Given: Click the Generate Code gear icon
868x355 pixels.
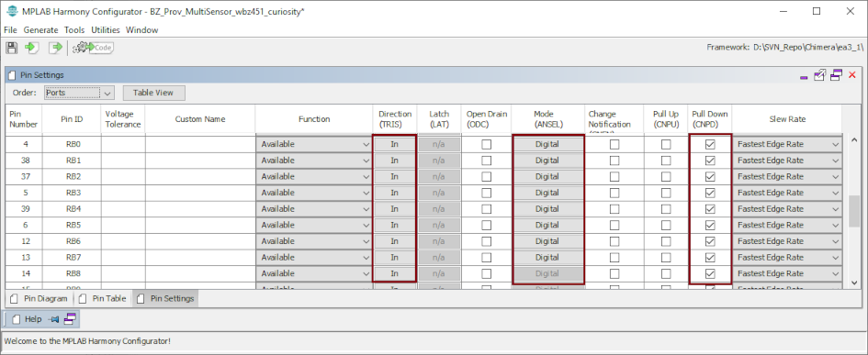Looking at the screenshot, I should point(93,48).
